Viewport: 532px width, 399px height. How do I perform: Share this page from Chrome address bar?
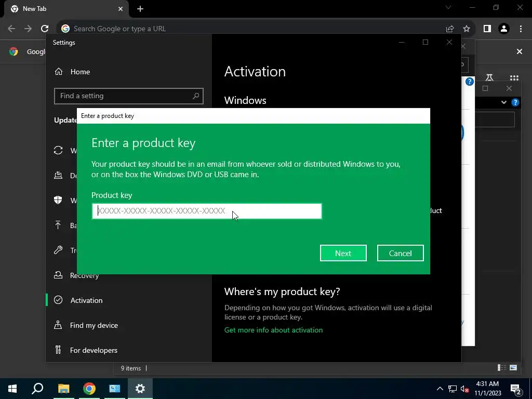450,29
